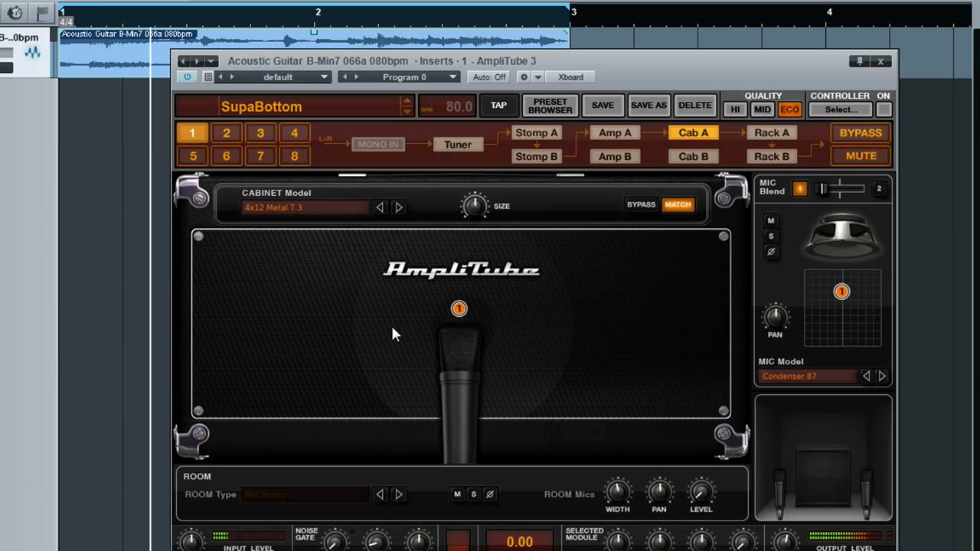
Task: Open the controller Select... dropdown
Action: pos(841,109)
